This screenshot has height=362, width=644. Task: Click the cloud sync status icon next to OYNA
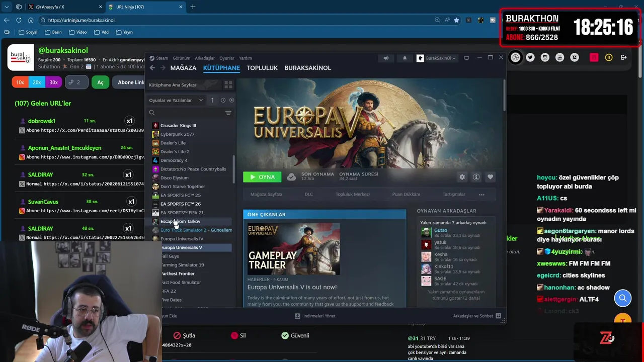(x=291, y=177)
